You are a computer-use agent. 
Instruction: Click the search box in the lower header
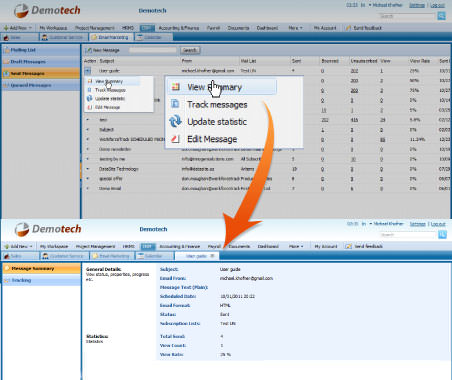[408, 235]
